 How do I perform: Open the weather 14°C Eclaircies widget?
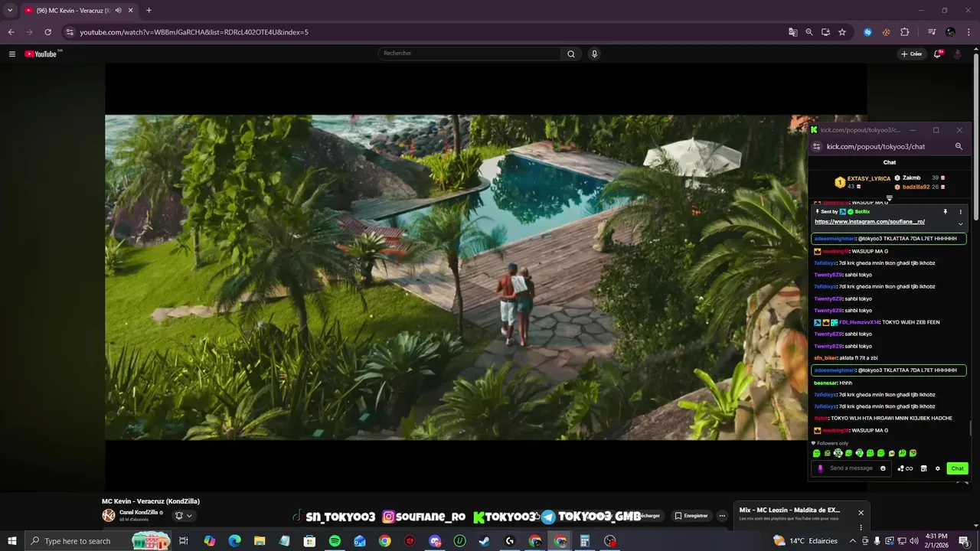tap(805, 541)
